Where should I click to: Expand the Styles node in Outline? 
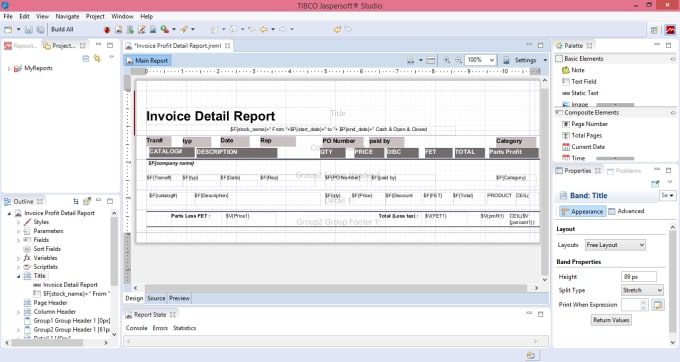coord(19,222)
